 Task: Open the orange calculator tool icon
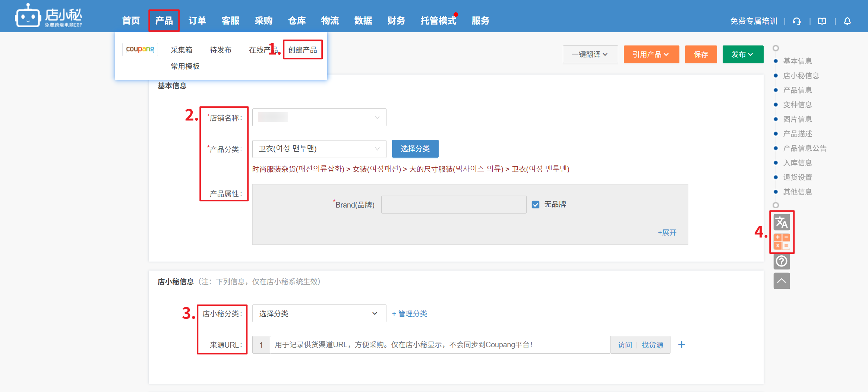click(x=782, y=241)
